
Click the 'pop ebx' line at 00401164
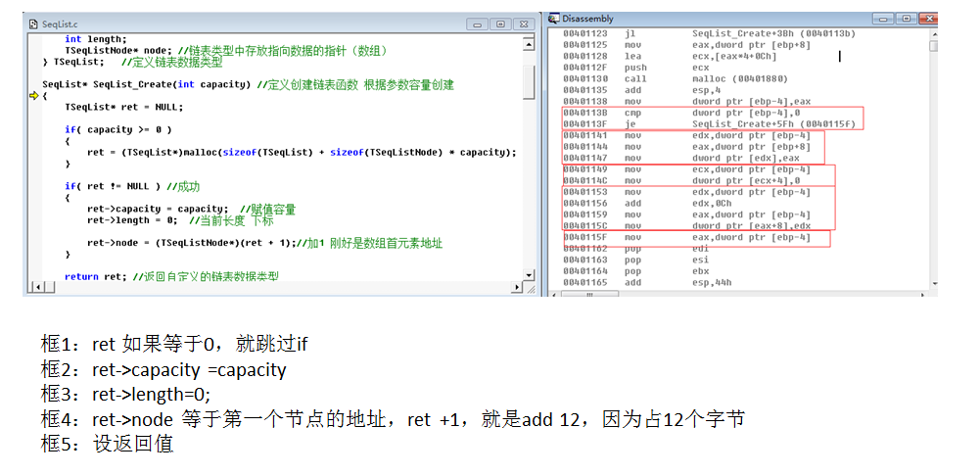pyautogui.click(x=636, y=271)
